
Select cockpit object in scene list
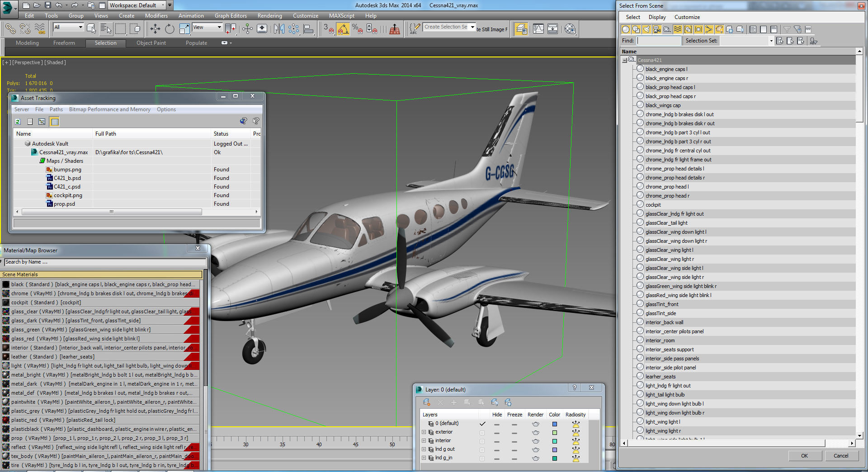pos(653,205)
